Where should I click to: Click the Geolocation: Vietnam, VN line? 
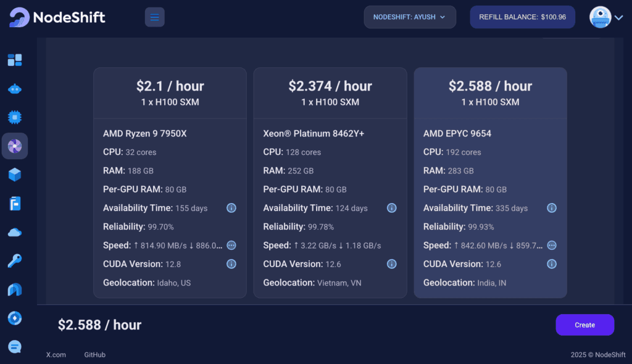click(x=312, y=283)
